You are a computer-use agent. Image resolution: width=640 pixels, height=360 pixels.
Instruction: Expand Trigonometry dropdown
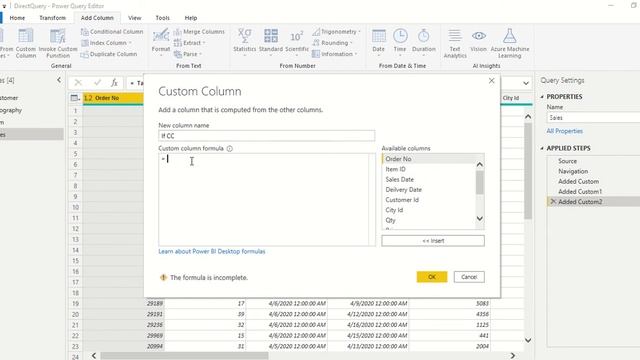[336, 31]
